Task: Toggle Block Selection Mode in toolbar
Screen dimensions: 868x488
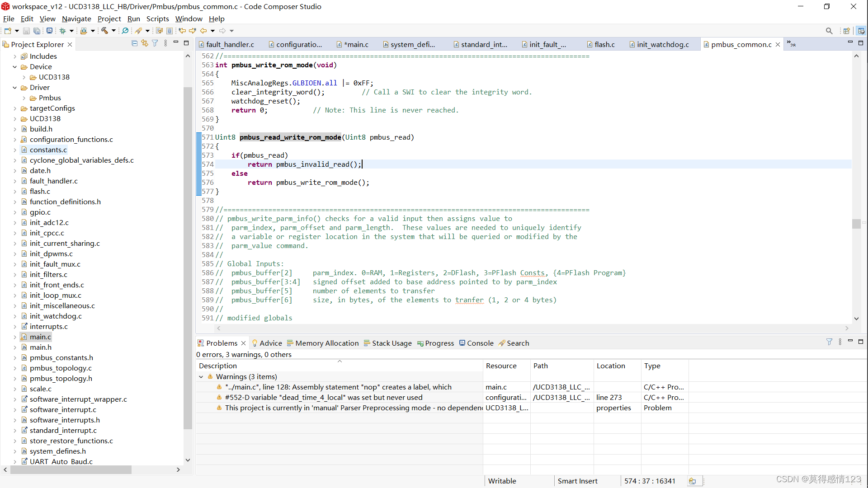Action: click(x=170, y=31)
